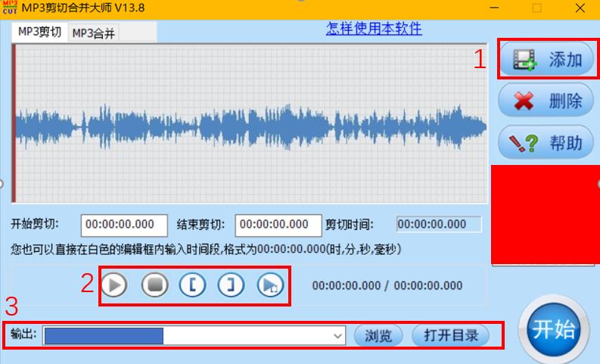
Task: Stop playback with the square button
Action: tap(154, 285)
